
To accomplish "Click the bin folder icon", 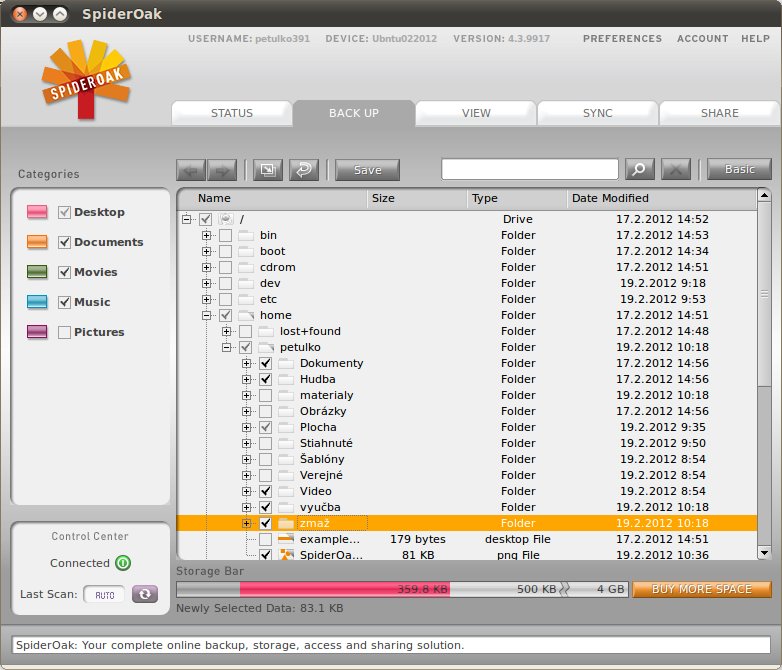I will (x=246, y=235).
